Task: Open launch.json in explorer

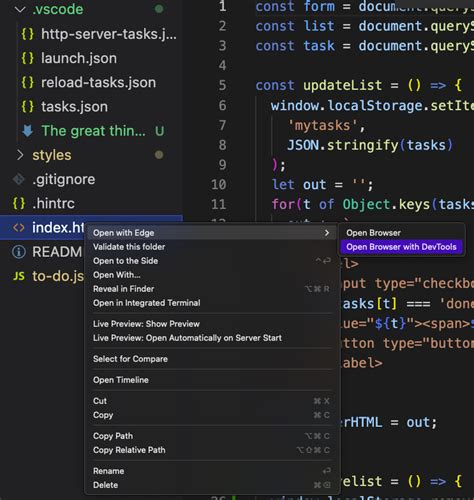Action: pos(79,58)
